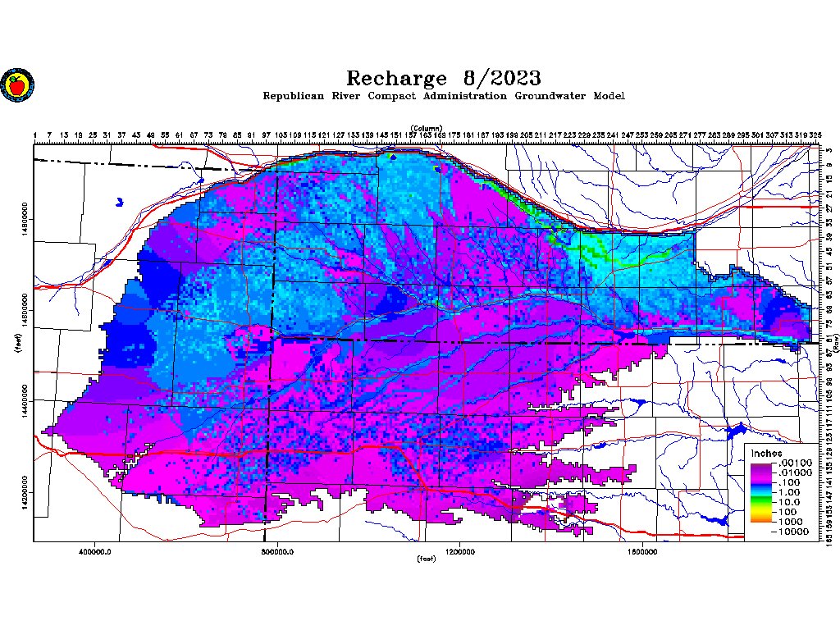Click the apple logo icon
The height and width of the screenshot is (630, 840).
click(x=17, y=84)
